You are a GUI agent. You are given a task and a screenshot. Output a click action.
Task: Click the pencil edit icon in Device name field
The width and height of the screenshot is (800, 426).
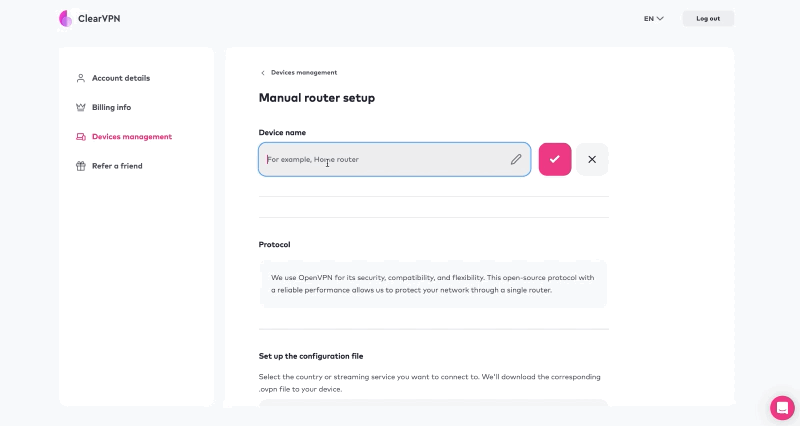[516, 159]
